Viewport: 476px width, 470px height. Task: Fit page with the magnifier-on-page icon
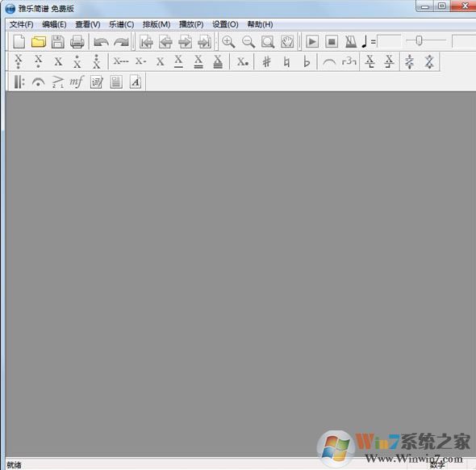point(268,42)
